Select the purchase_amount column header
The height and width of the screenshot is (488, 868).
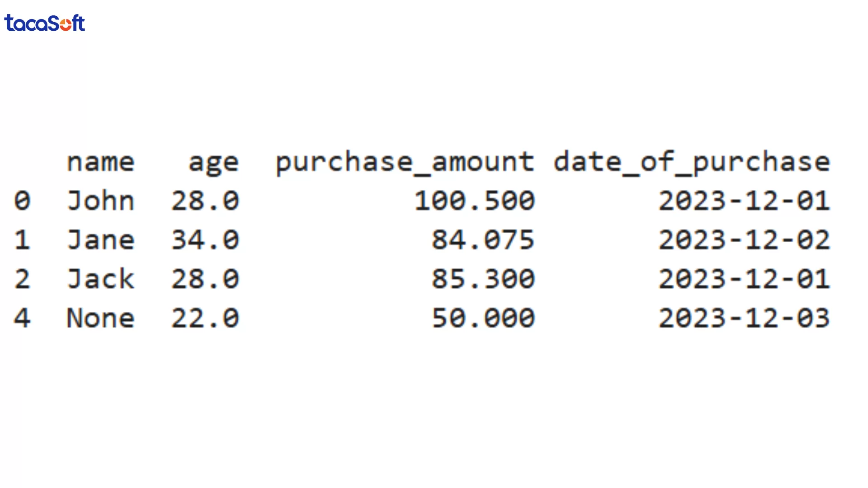(x=405, y=163)
